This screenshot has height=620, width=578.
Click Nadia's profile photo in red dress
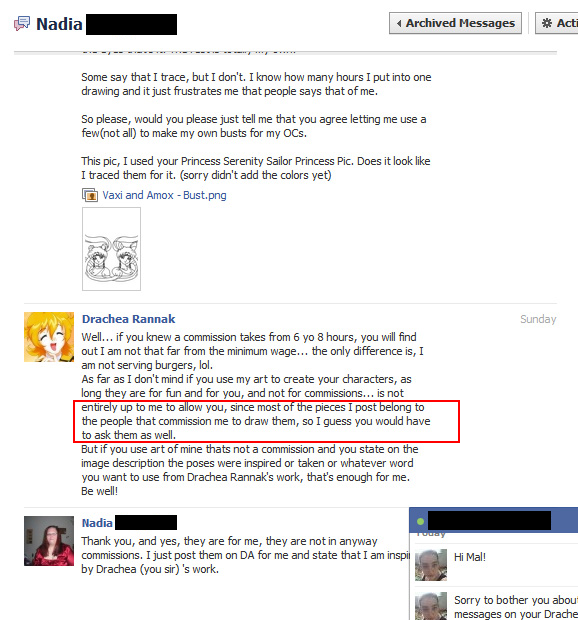49,541
